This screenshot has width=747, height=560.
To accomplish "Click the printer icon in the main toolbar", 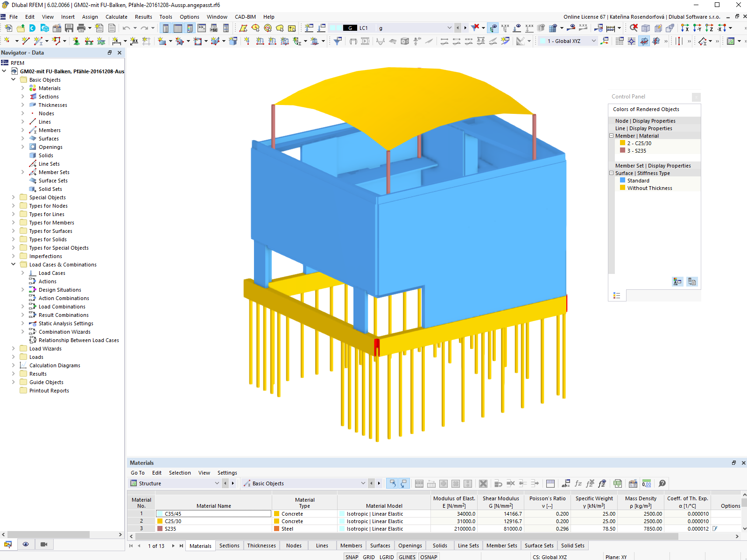I will tap(82, 28).
